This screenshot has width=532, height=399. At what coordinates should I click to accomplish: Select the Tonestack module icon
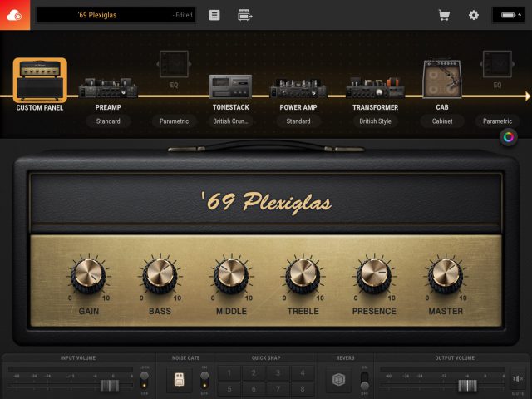231,86
